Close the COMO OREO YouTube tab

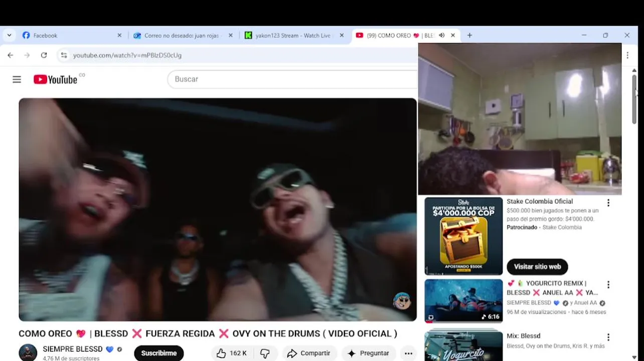(453, 36)
